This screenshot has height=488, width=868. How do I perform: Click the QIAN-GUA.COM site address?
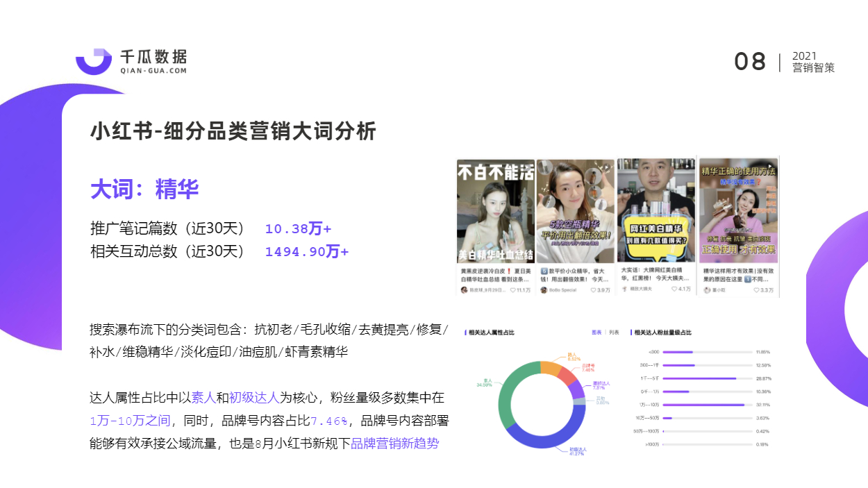[x=153, y=70]
